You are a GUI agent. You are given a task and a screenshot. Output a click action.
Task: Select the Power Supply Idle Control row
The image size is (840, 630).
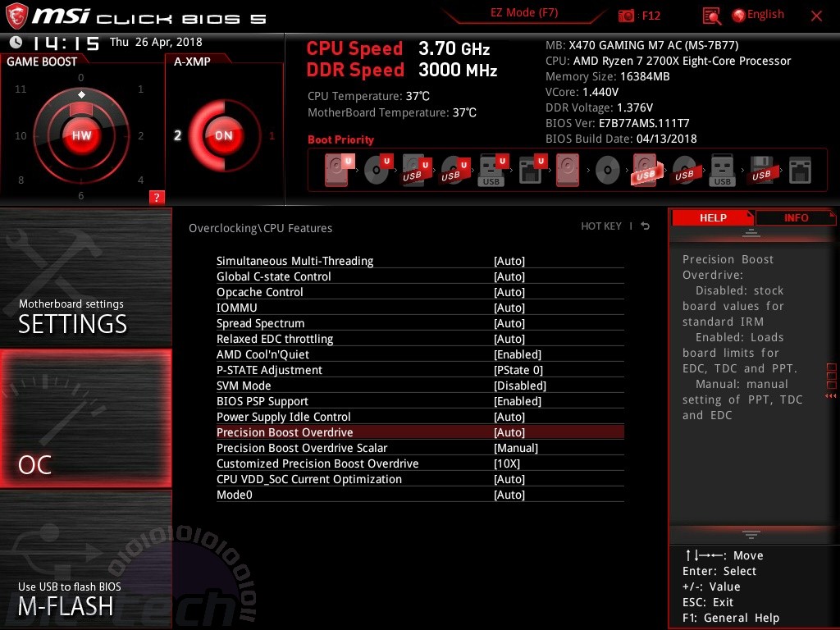pos(420,416)
